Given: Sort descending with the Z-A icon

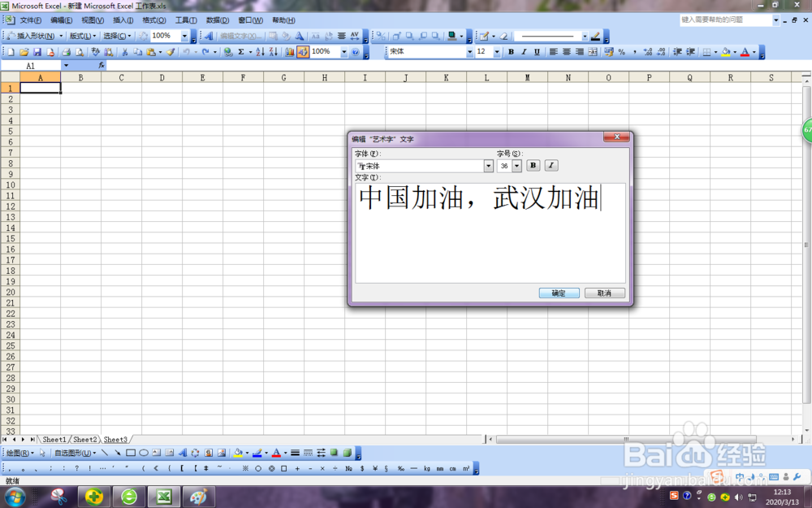Looking at the screenshot, I should [x=274, y=52].
